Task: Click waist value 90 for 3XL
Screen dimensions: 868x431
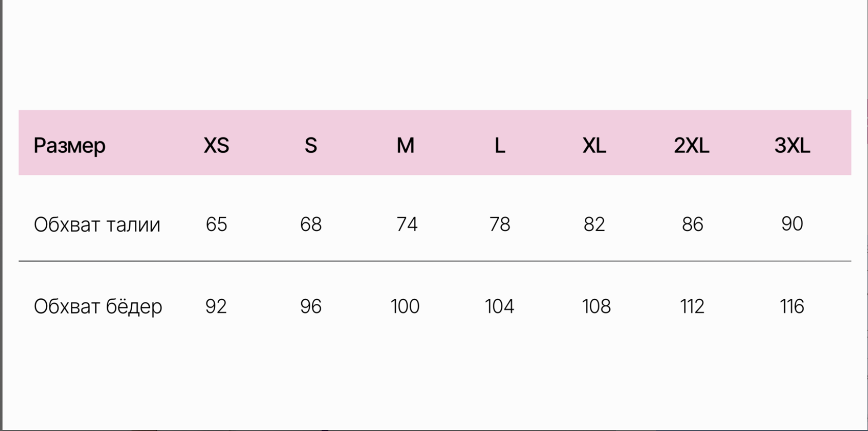Action: pyautogui.click(x=792, y=224)
